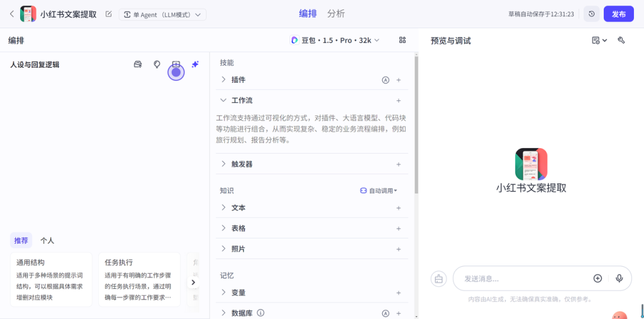This screenshot has width=644, height=319.
Task: Click the 数据库 info circle icon
Action: point(260,313)
